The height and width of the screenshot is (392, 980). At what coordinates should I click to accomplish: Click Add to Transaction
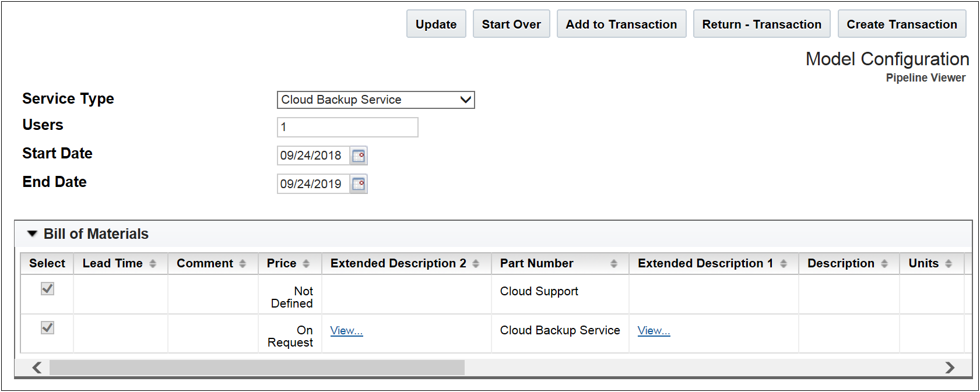click(621, 24)
